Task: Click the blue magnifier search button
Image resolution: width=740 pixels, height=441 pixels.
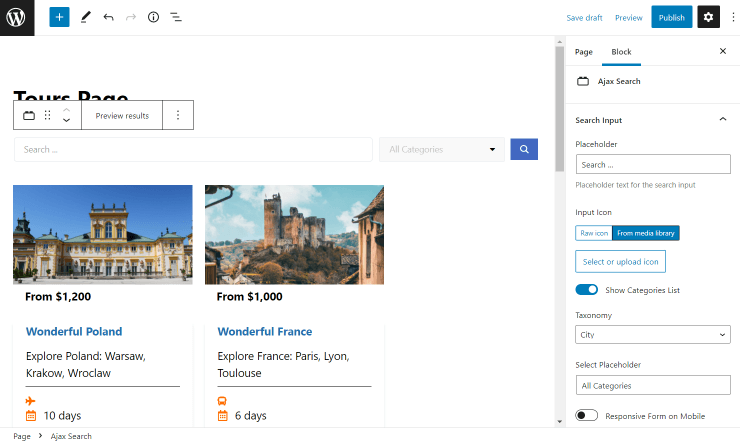Action: [x=524, y=149]
